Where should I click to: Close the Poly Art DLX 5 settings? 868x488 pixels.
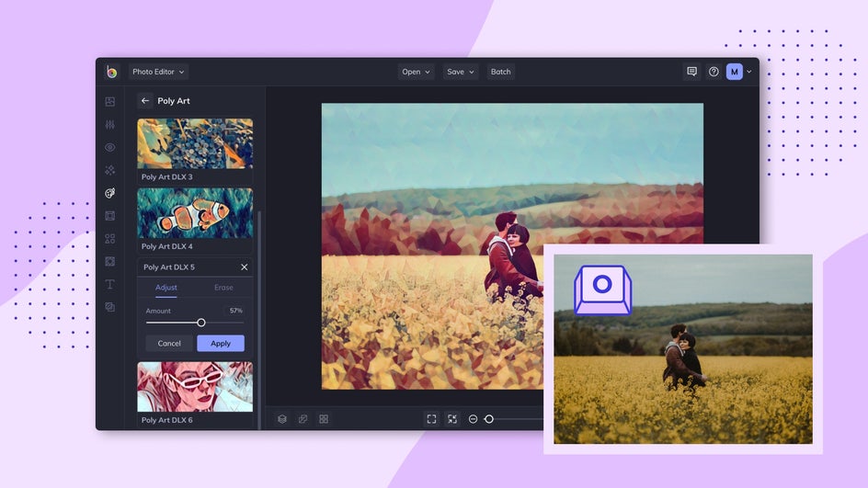click(245, 267)
